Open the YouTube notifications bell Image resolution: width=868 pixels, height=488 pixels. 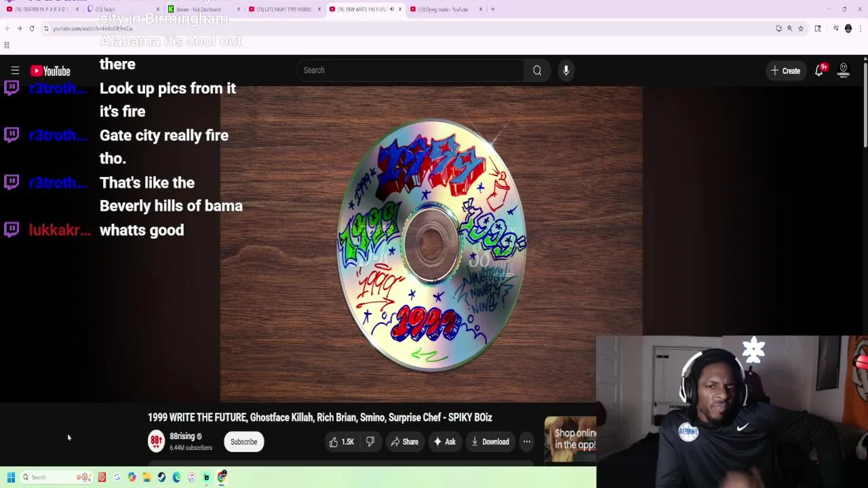[x=819, y=70]
